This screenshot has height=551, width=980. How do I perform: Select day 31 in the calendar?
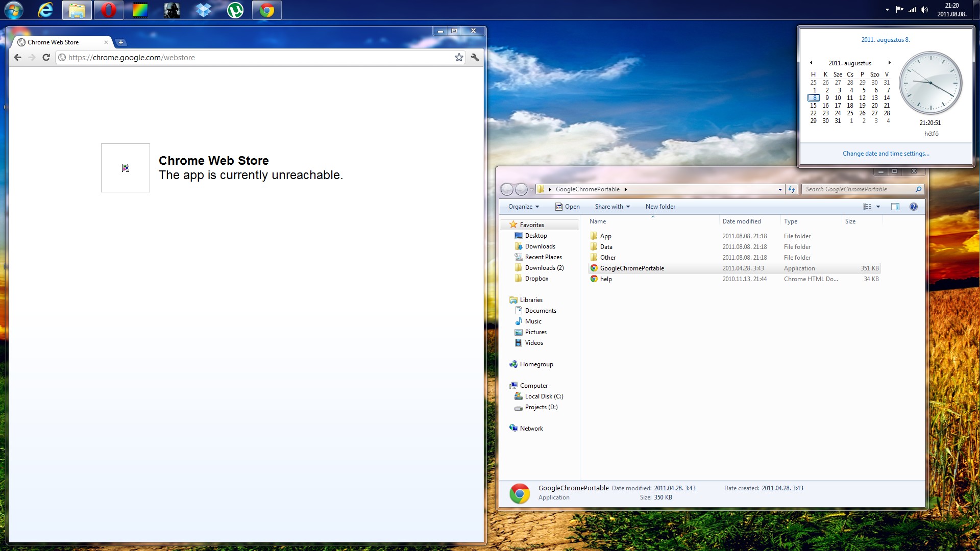pos(838,121)
